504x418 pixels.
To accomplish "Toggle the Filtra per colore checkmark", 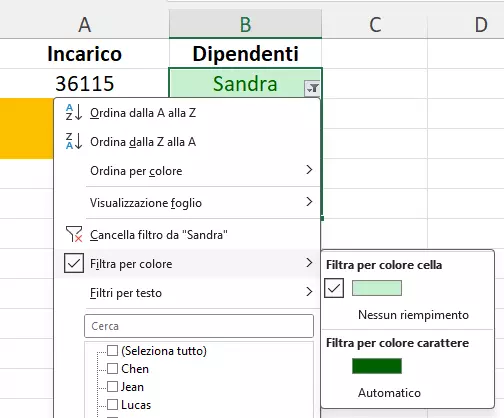I will tap(74, 263).
